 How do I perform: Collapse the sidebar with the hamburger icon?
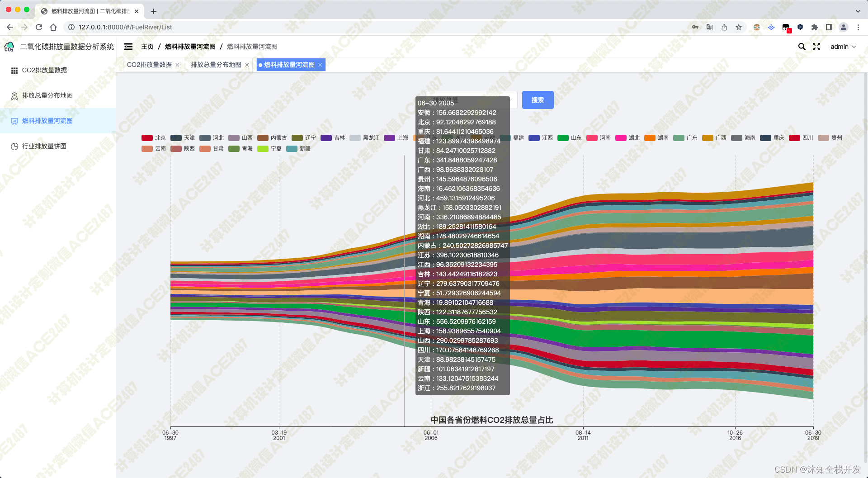[128, 47]
